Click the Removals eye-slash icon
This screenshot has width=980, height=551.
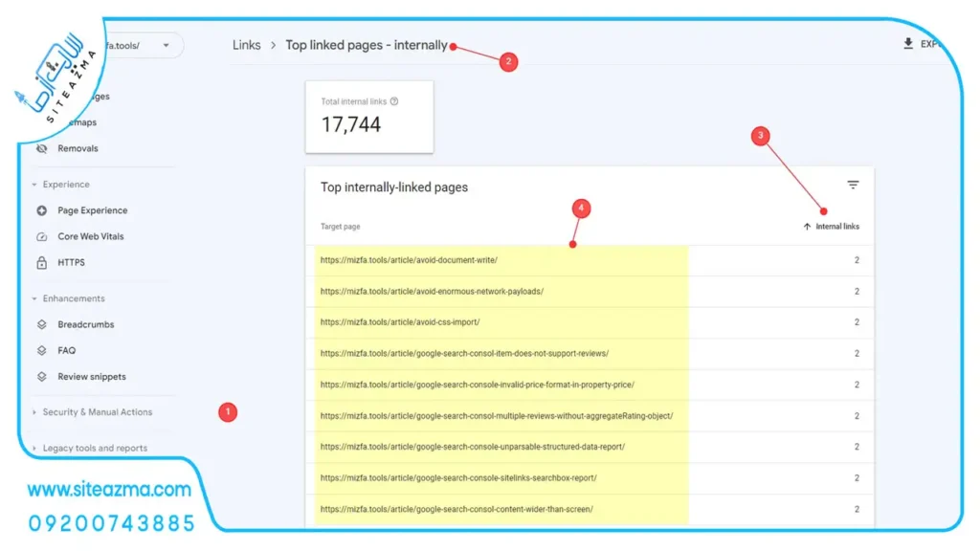point(42,148)
